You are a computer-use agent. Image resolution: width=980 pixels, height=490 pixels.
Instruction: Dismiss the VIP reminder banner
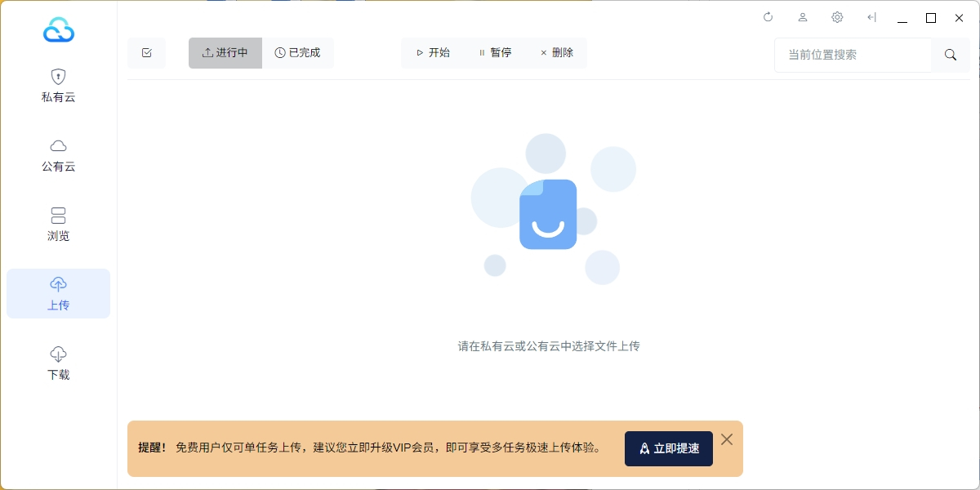point(727,439)
